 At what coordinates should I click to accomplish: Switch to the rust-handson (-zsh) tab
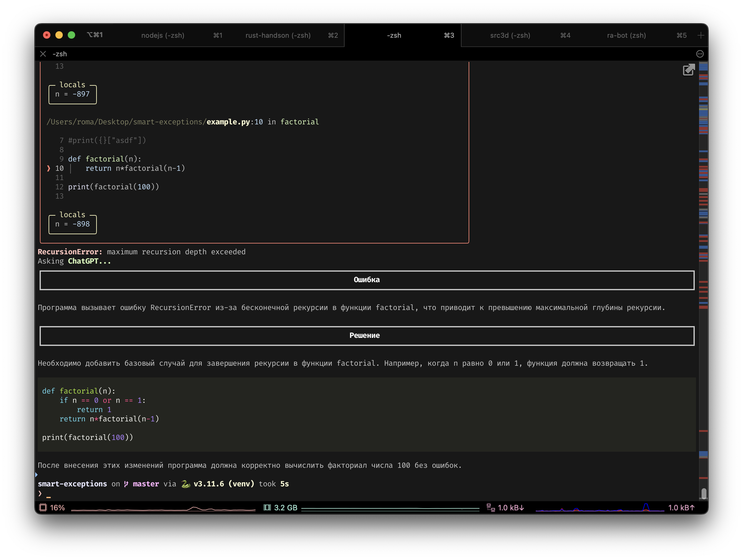(x=278, y=35)
